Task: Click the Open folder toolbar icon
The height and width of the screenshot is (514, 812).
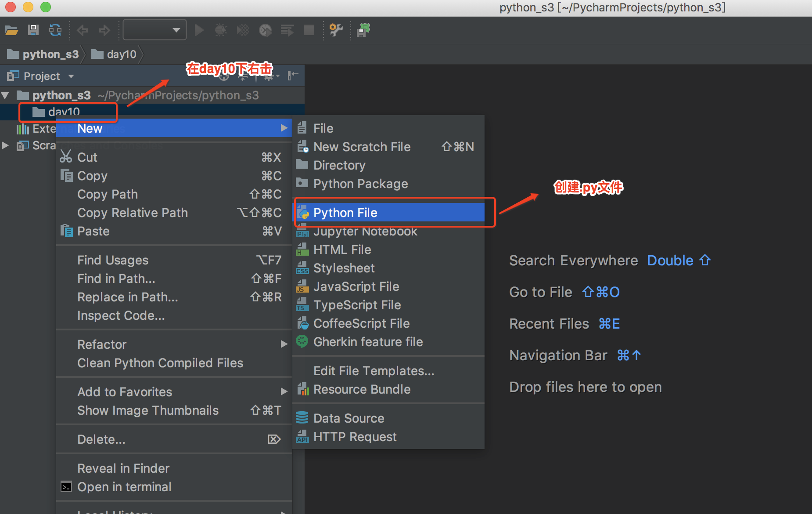Action: tap(11, 30)
